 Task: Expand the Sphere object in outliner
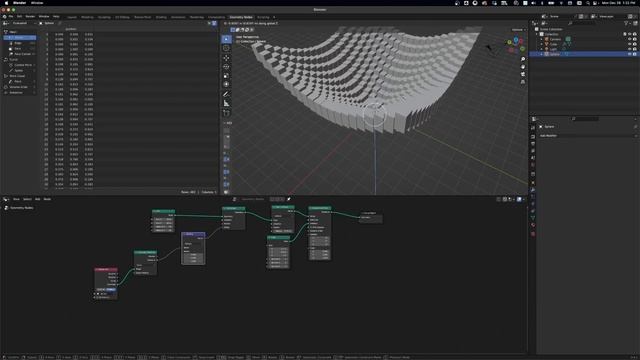[542, 54]
